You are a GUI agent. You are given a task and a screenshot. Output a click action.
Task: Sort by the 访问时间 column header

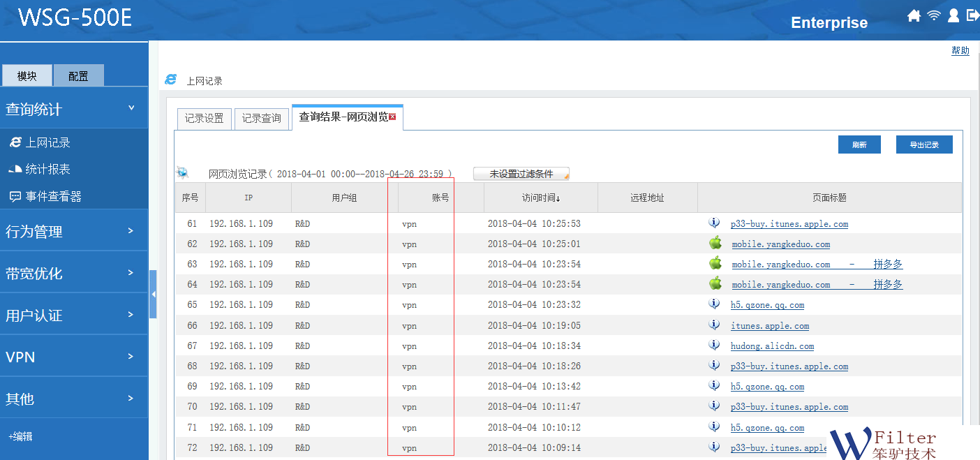(x=541, y=198)
